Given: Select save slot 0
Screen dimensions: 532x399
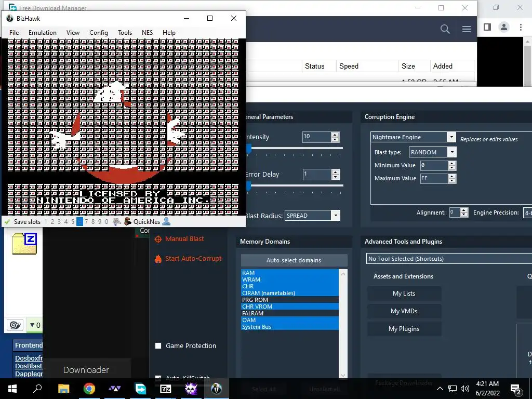Looking at the screenshot, I should [107, 222].
